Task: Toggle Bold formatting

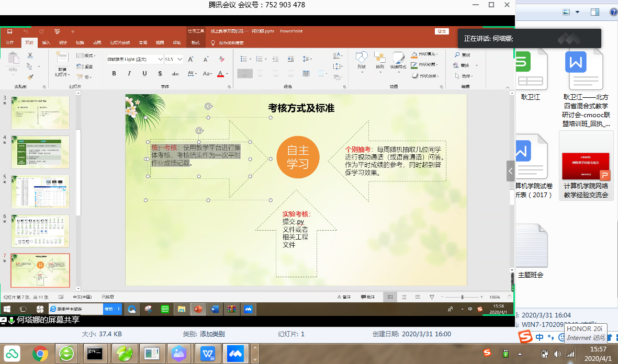Action: [x=114, y=74]
